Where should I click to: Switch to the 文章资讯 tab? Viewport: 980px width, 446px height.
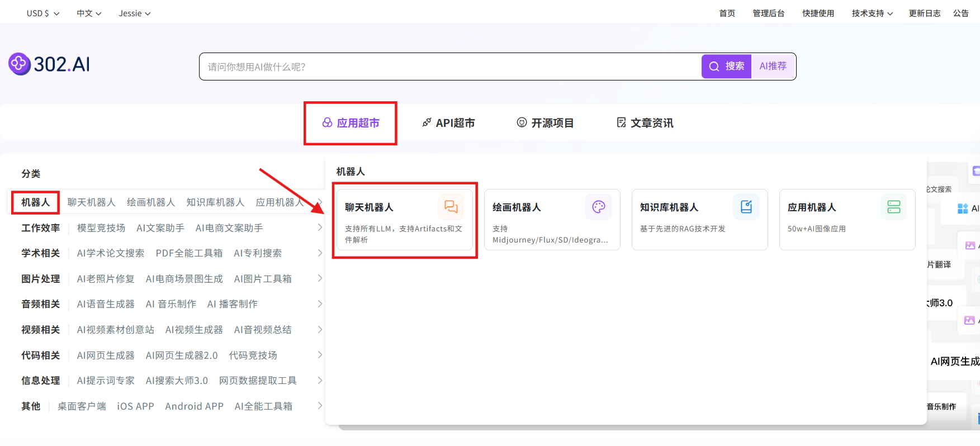645,123
